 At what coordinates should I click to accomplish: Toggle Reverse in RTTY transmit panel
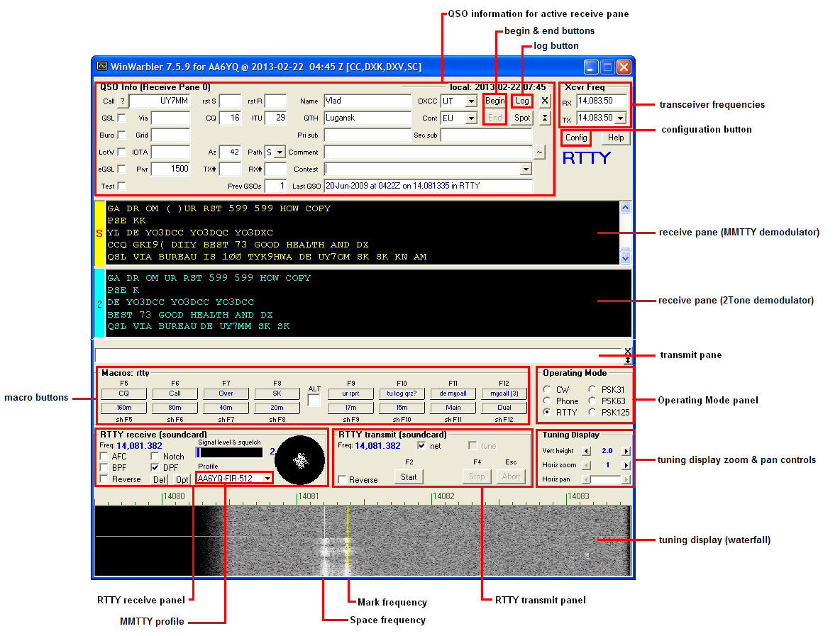(342, 480)
